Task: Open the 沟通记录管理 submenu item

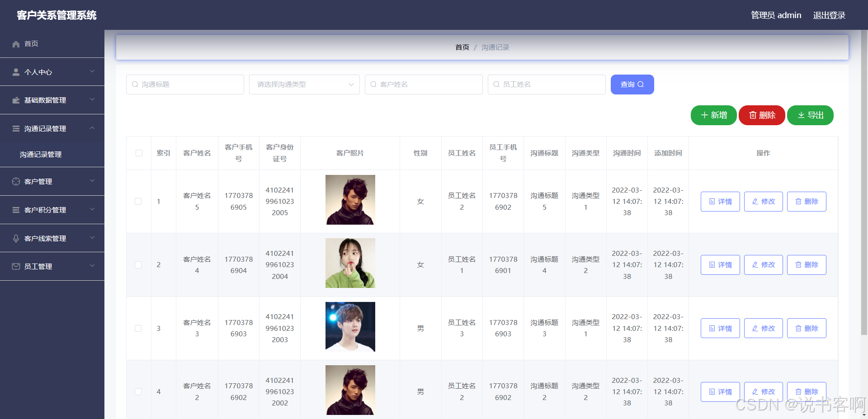Action: tap(41, 155)
